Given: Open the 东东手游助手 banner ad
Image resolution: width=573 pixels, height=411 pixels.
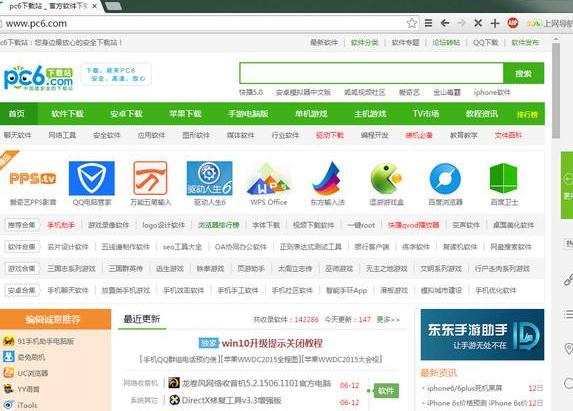Looking at the screenshot, I should tap(482, 335).
